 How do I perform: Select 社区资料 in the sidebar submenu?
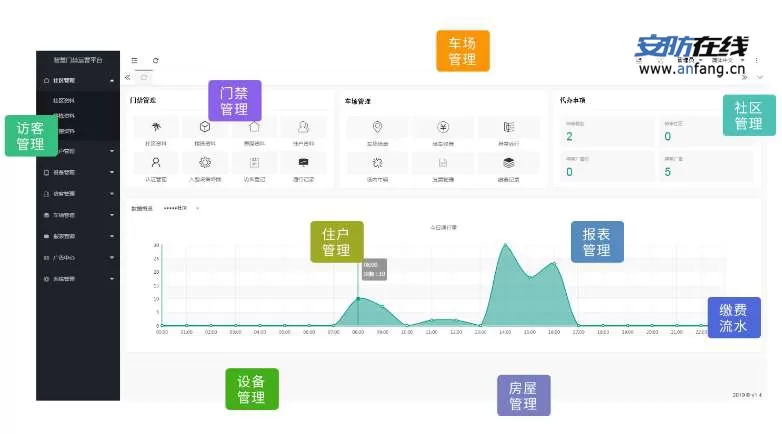tap(63, 101)
